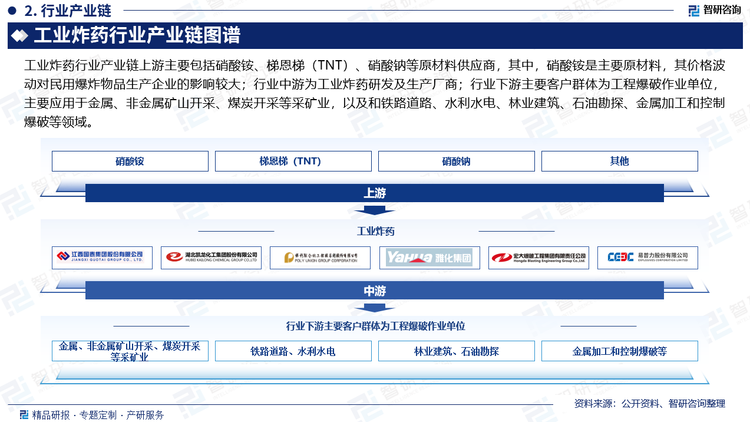Image resolution: width=750 pixels, height=422 pixels.
Task: Click the down arrow below 中游 bar
Action: click(375, 308)
